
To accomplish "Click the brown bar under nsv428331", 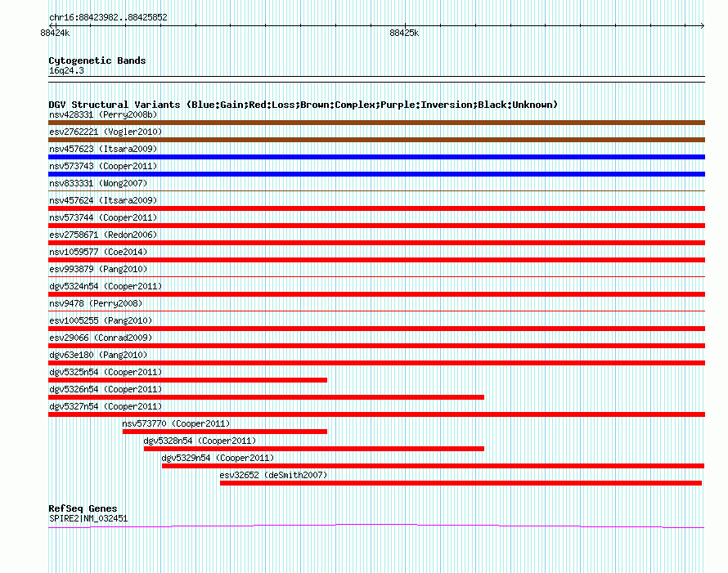I will pyautogui.click(x=376, y=123).
